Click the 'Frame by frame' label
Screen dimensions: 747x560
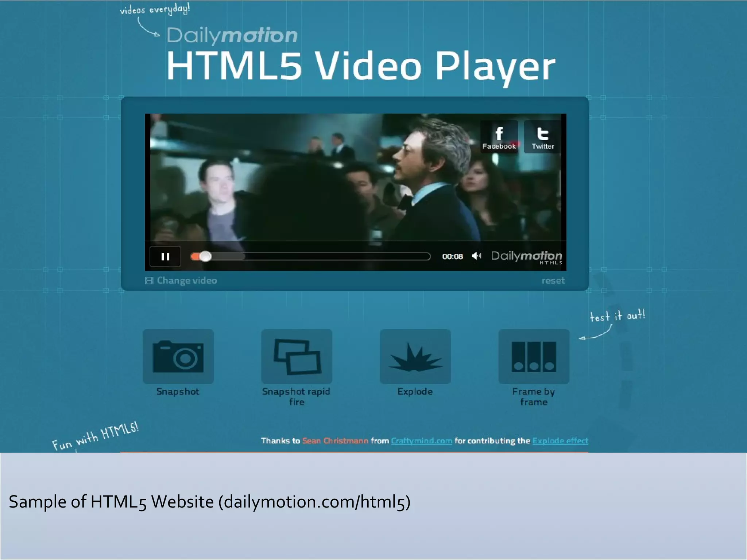[534, 397]
